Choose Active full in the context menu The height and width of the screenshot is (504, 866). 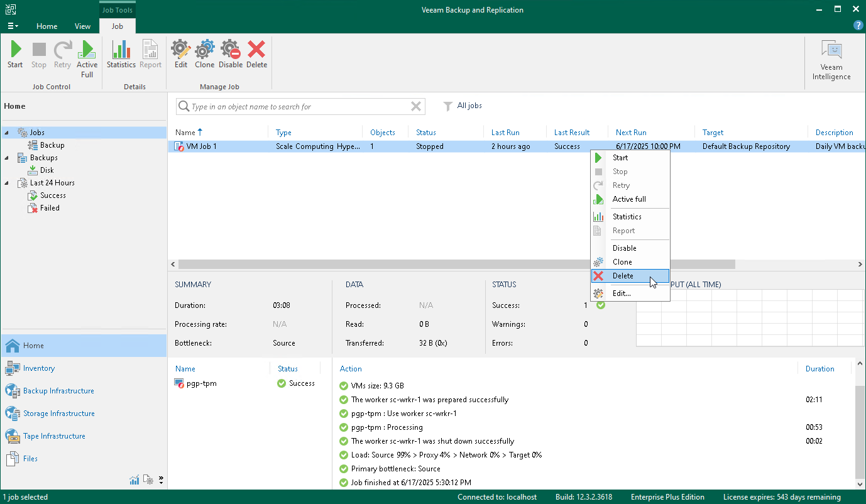[x=630, y=199]
